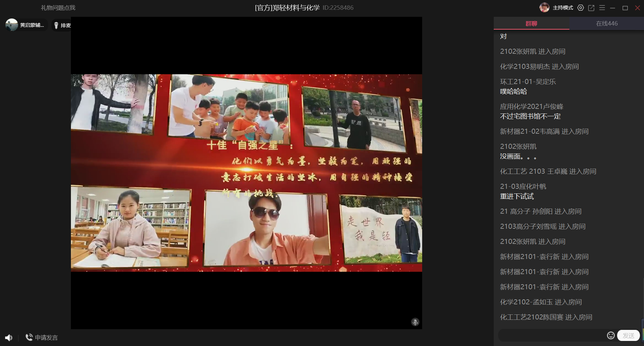Viewport: 644px width, 346px height.
Task: Click username 环工21-01-吴定乐 in chat
Action: tap(528, 82)
